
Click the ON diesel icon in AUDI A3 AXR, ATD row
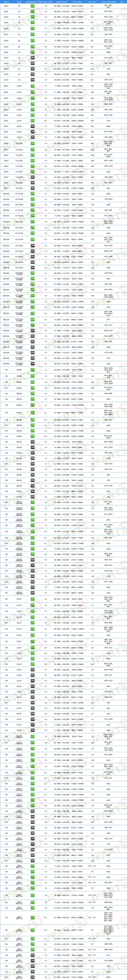(32, 80)
